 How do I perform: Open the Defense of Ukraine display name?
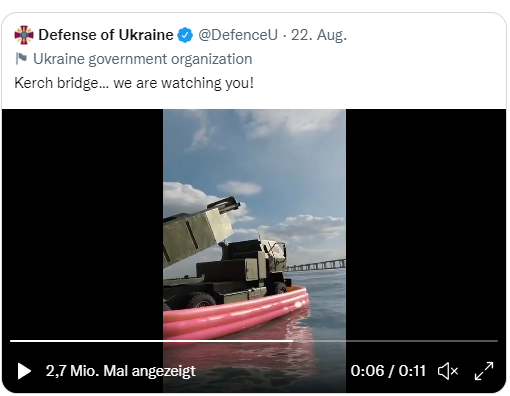[x=106, y=35]
